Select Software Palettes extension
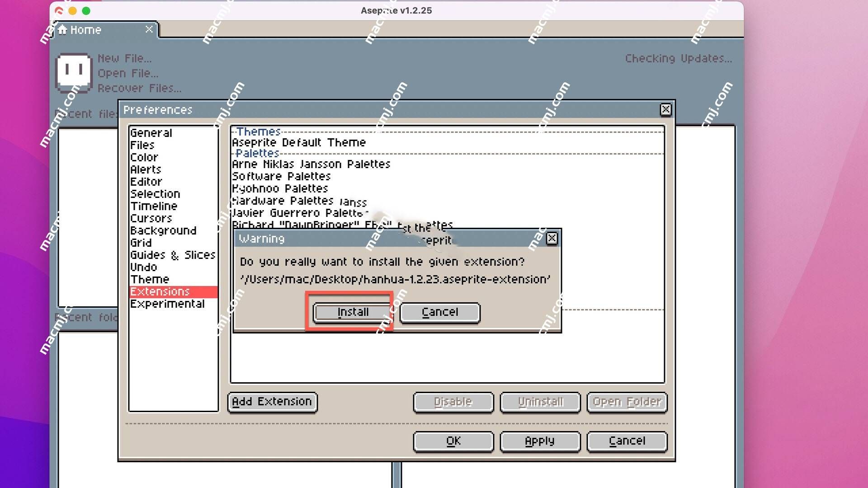The height and width of the screenshot is (488, 868). tap(448, 176)
